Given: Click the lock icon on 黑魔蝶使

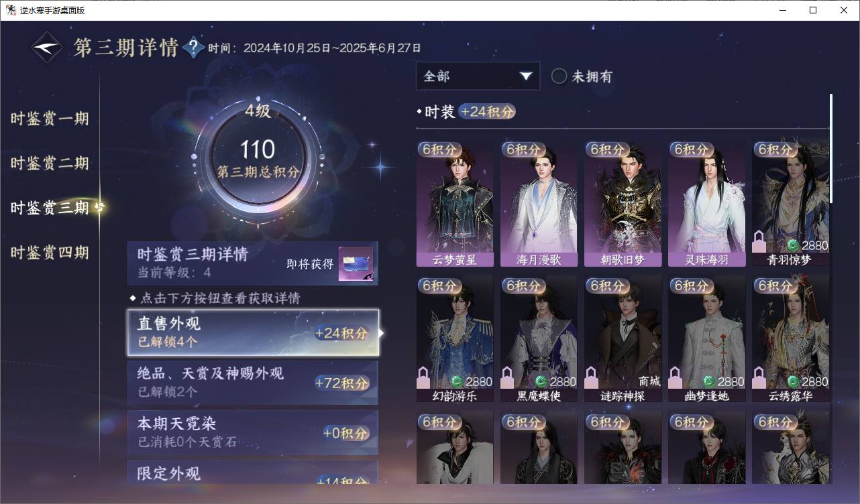Looking at the screenshot, I should click(x=508, y=378).
